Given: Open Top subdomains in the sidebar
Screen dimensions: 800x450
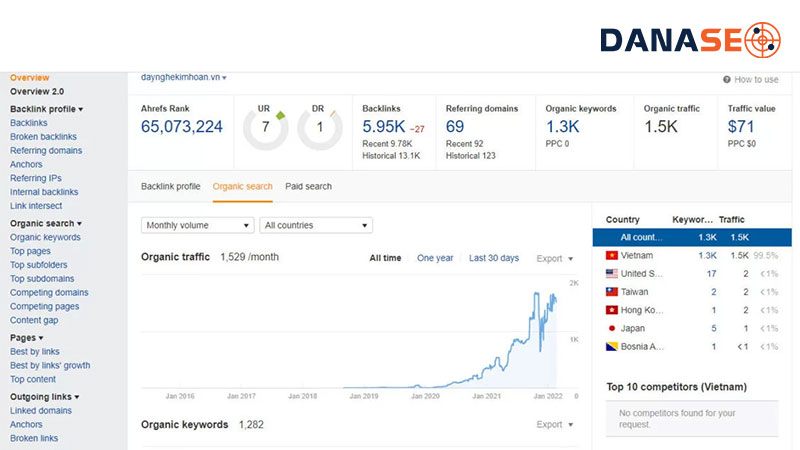Looking at the screenshot, I should (42, 279).
